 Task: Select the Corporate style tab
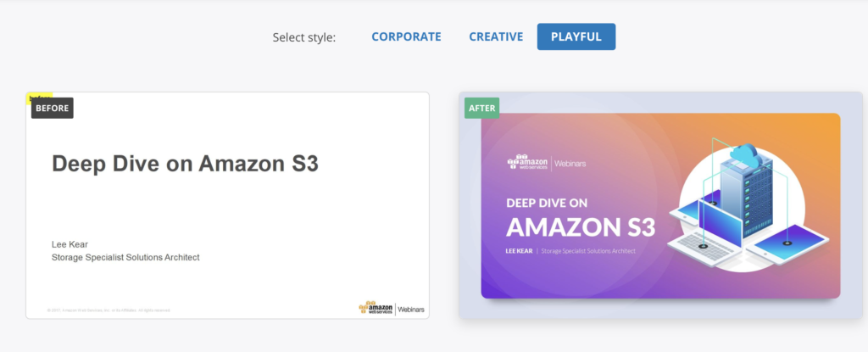click(x=406, y=36)
